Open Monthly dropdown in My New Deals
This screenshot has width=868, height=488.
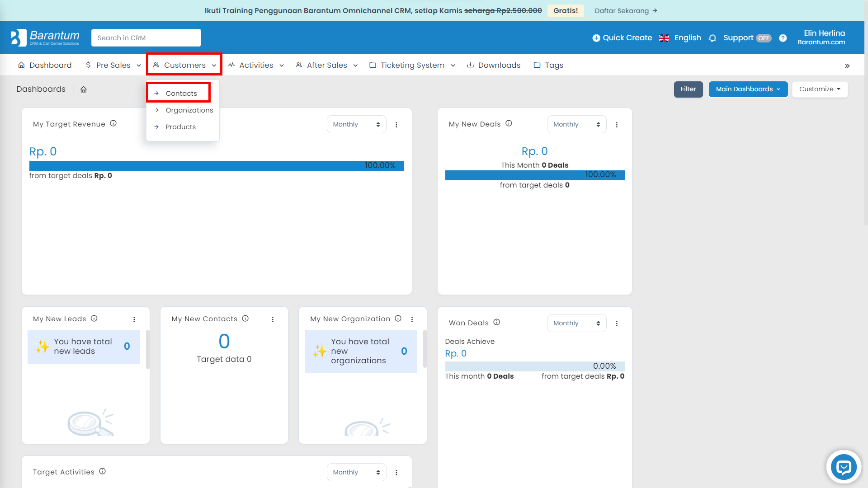pos(576,124)
